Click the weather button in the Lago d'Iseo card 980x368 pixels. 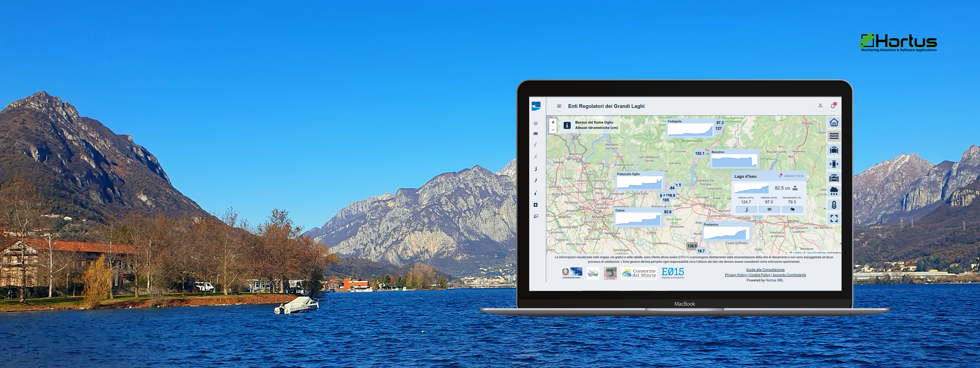pyautogui.click(x=792, y=209)
